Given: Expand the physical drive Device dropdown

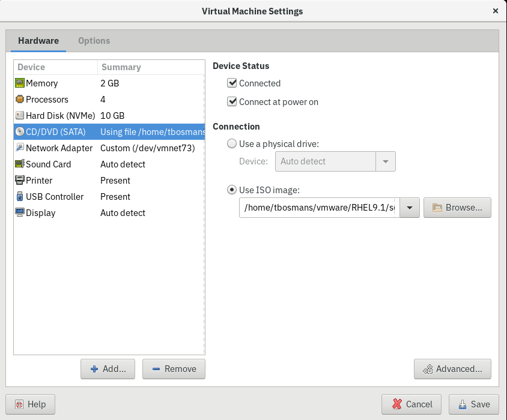Looking at the screenshot, I should [x=385, y=161].
